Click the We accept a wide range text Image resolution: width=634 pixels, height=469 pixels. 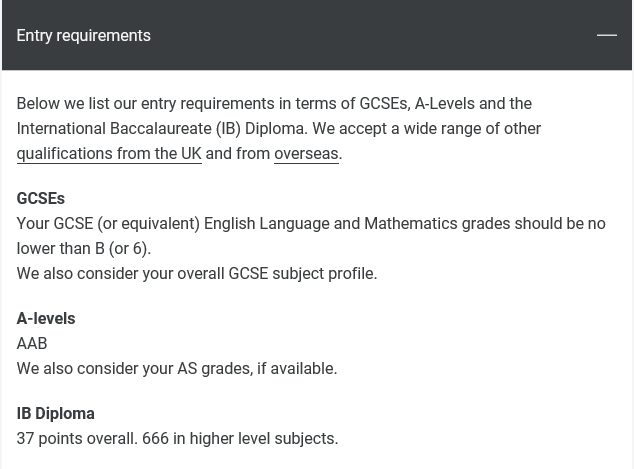[x=427, y=129]
